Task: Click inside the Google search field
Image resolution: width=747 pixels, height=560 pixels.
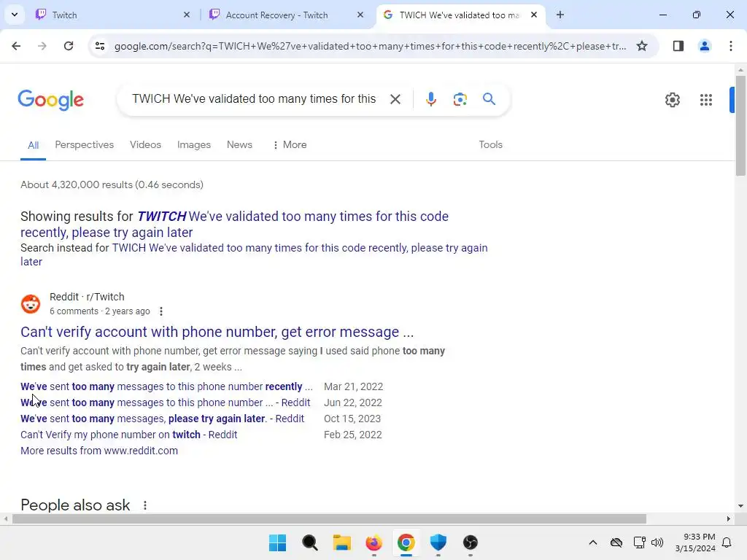Action: pos(254,99)
